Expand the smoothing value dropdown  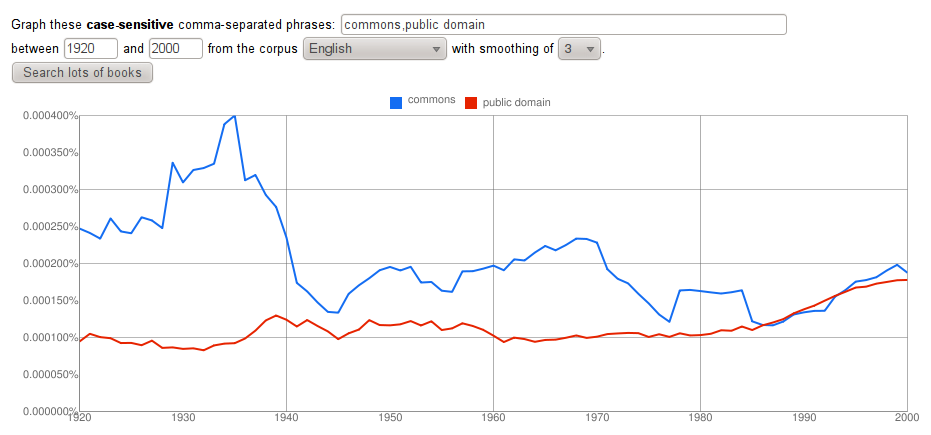click(x=579, y=48)
